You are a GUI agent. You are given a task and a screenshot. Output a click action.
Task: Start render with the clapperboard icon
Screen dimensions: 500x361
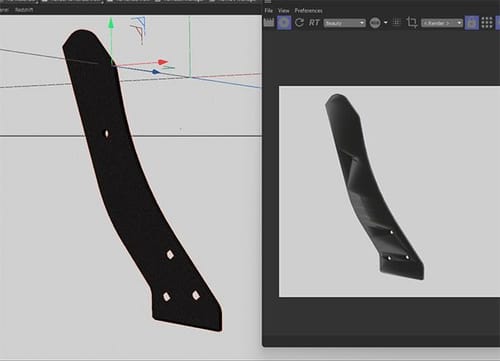click(269, 23)
